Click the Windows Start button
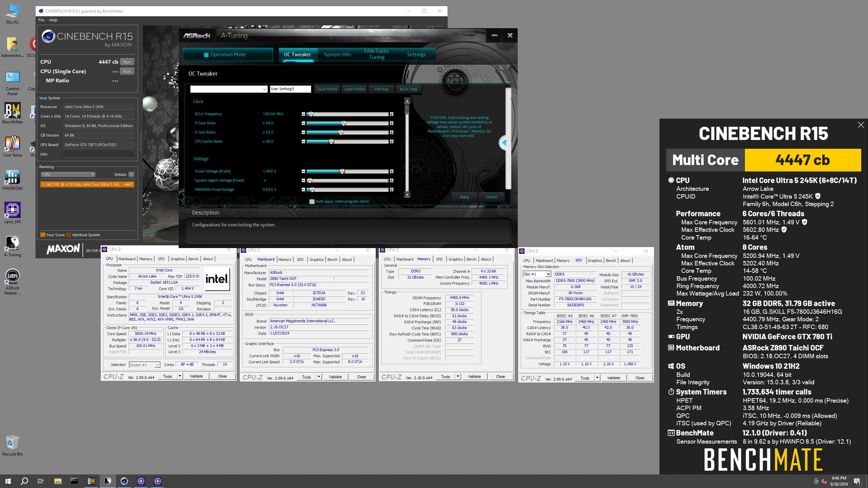 8,481
